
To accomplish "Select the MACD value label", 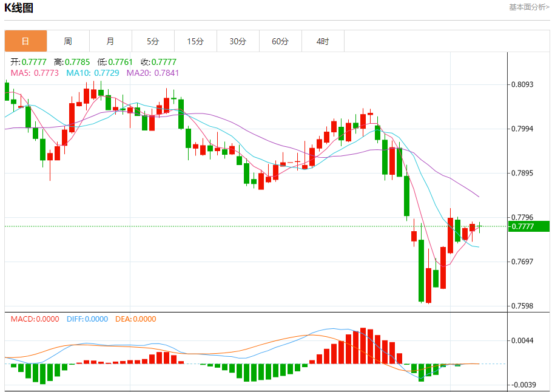I will (x=35, y=319).
